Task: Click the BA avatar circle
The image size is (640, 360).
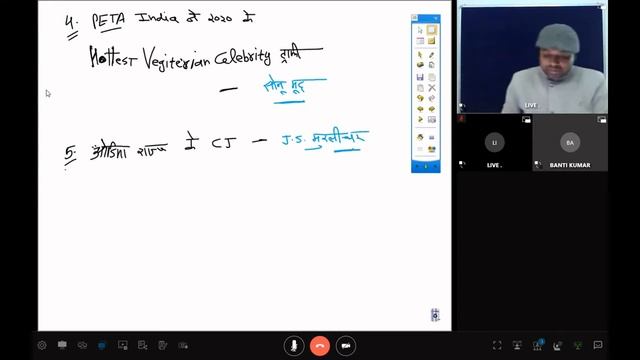Action: [570, 142]
